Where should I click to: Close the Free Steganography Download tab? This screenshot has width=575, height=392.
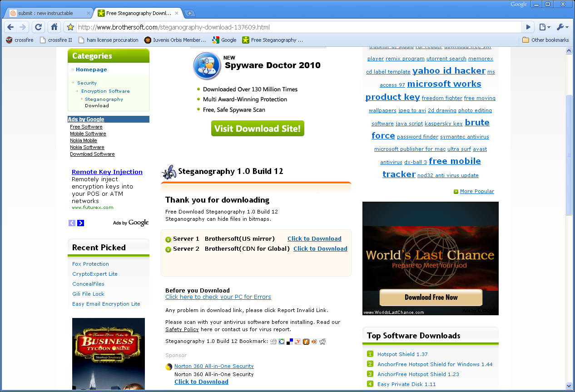[177, 13]
